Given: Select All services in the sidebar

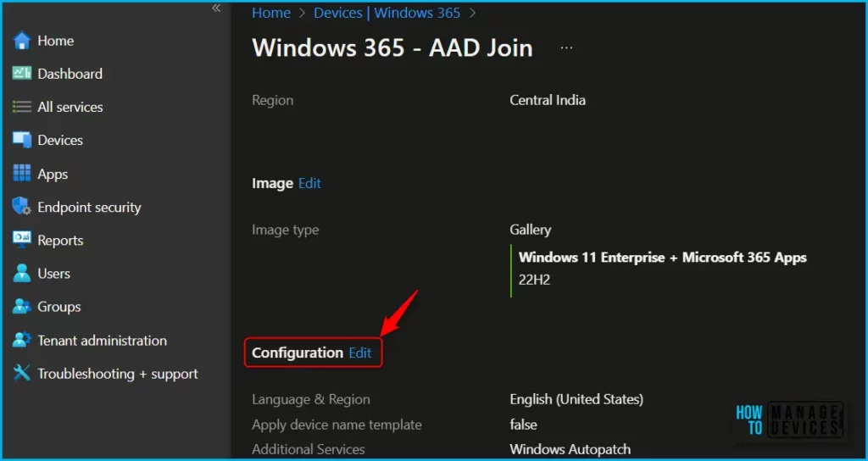Looking at the screenshot, I should tap(70, 108).
